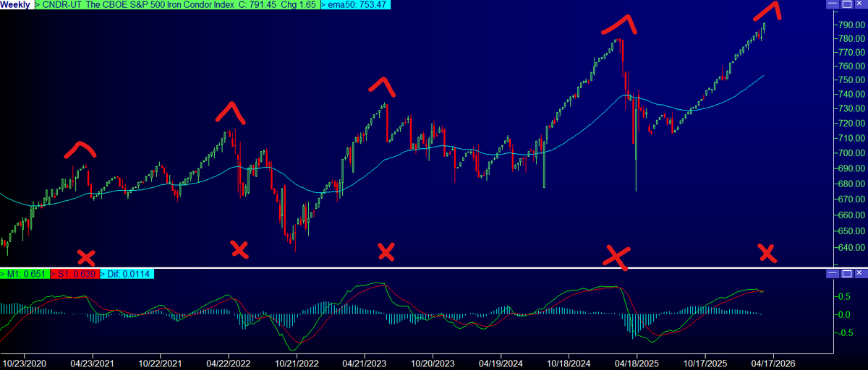Select the red S1: 0.639 signal label
This screenshot has width=868, height=370.
pyautogui.click(x=73, y=274)
